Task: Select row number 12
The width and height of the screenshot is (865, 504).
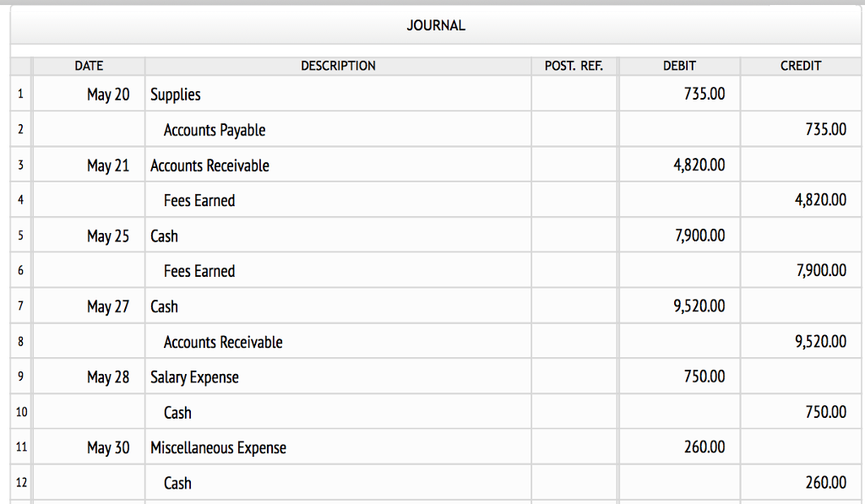Action: (x=20, y=483)
